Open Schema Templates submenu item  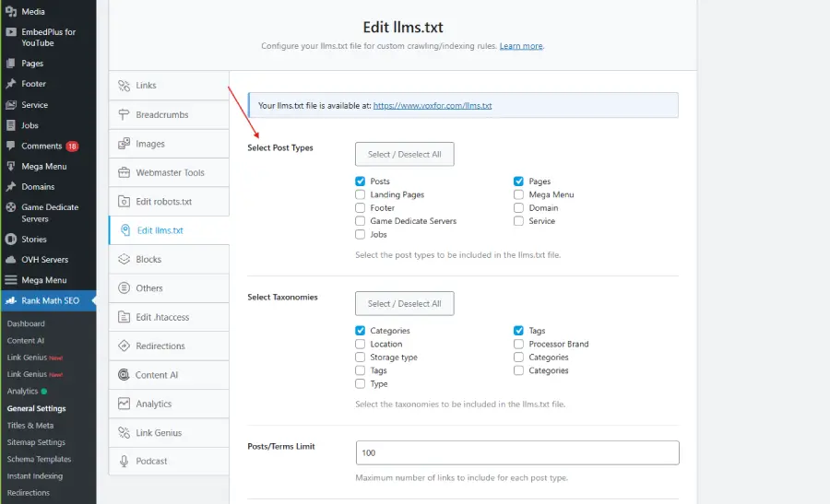[x=39, y=459]
